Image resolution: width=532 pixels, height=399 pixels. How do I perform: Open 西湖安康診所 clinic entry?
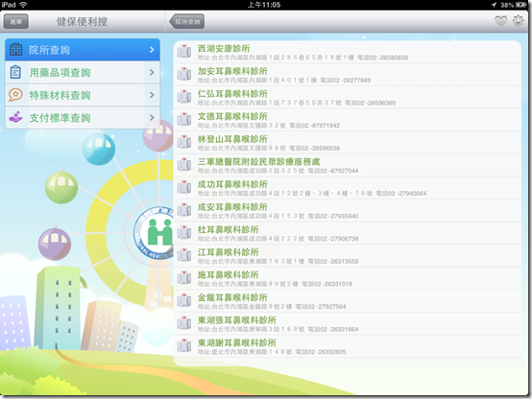[348, 52]
